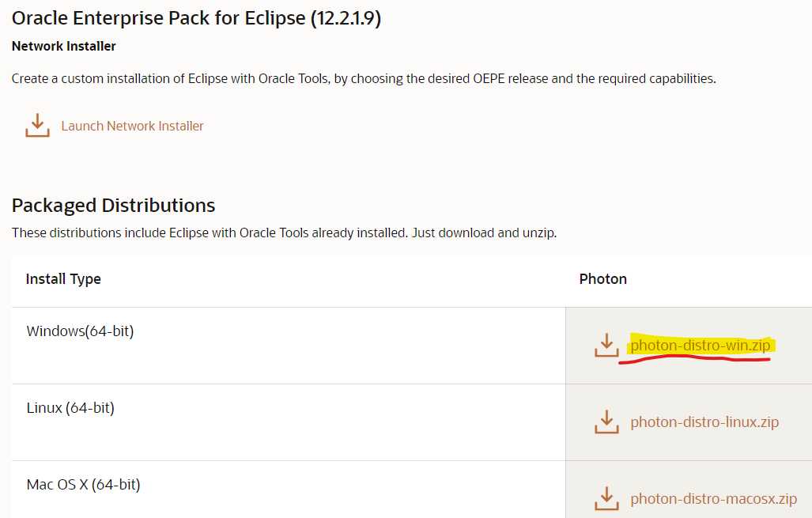Image resolution: width=812 pixels, height=518 pixels.
Task: Click the download icon for photon-distro-linux.zip
Action: pyautogui.click(x=606, y=422)
